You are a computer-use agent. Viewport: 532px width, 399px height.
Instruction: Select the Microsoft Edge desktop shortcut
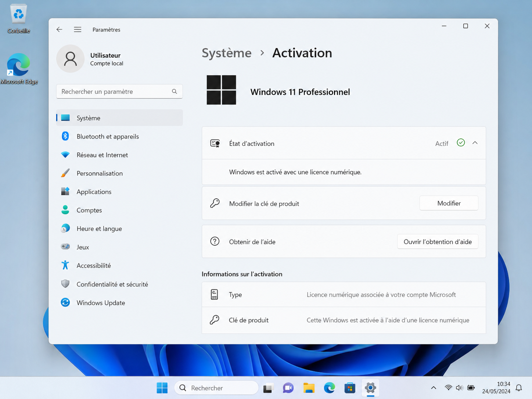[x=19, y=69]
